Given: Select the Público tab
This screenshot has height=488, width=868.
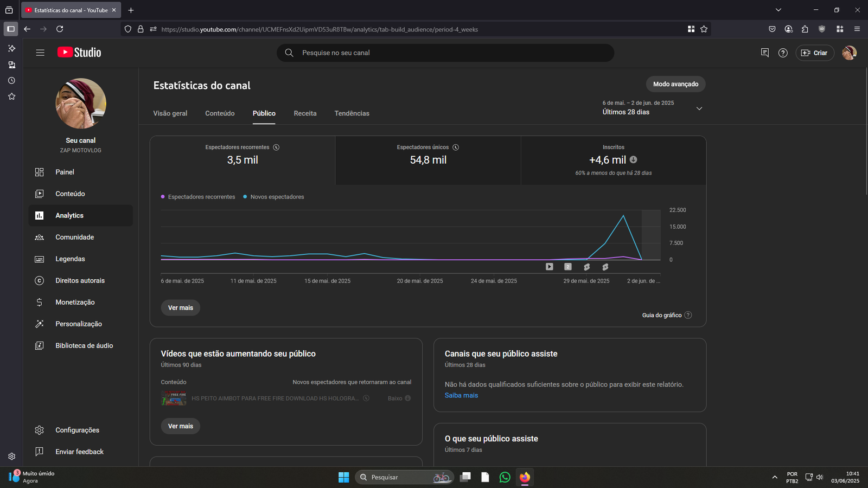Looking at the screenshot, I should tap(264, 113).
